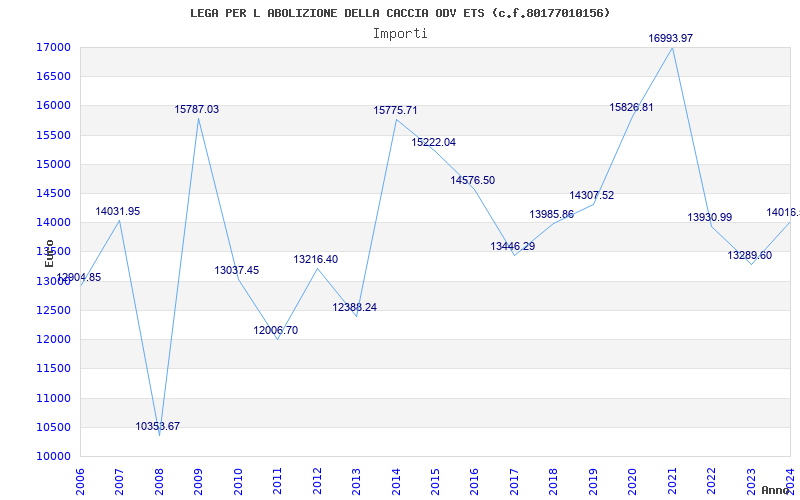Click the data label 10353.67
800x500 pixels.
[x=158, y=427]
